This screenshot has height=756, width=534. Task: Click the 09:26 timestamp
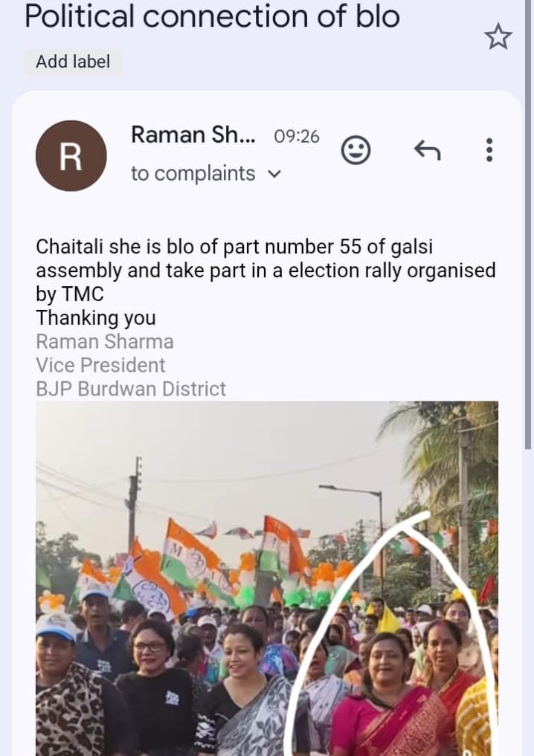(x=296, y=137)
